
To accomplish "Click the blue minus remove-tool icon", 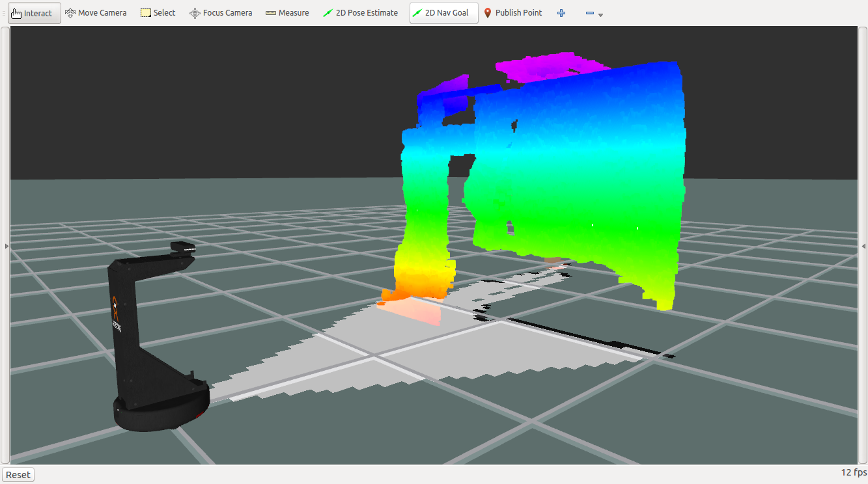I will point(589,13).
